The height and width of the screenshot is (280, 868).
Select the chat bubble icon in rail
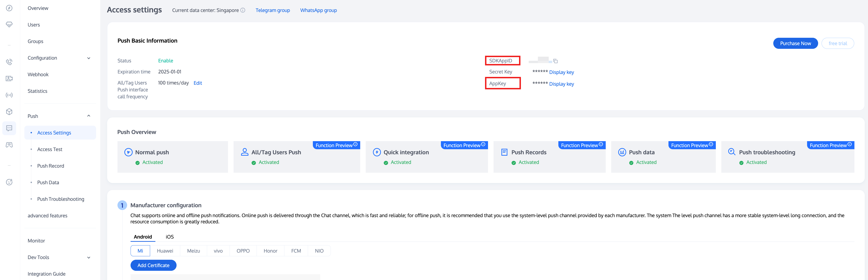coord(9,128)
